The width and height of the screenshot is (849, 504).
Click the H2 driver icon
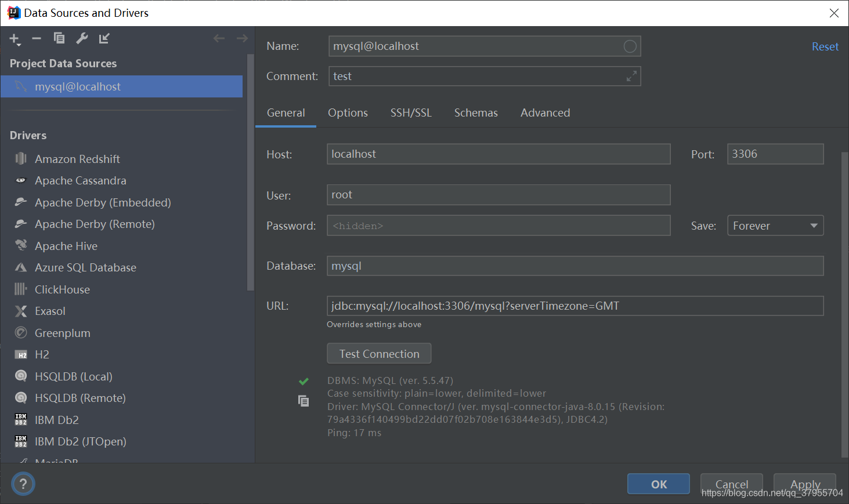click(x=21, y=354)
